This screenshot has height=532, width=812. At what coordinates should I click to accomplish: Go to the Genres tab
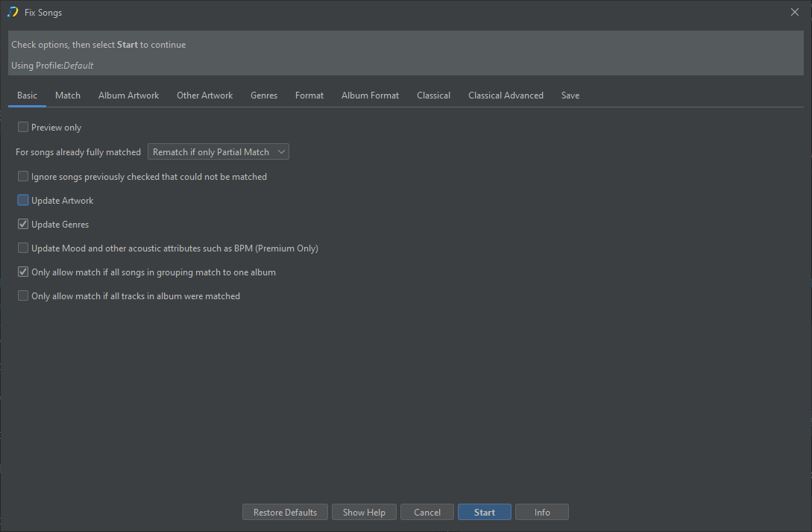tap(264, 96)
